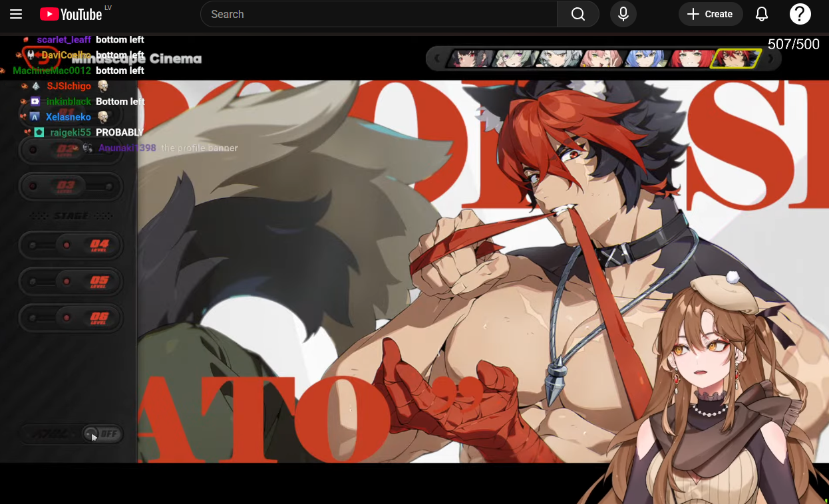This screenshot has height=504, width=829.
Task: Select black-haired red-eyed character portrait
Action: pyautogui.click(x=472, y=59)
